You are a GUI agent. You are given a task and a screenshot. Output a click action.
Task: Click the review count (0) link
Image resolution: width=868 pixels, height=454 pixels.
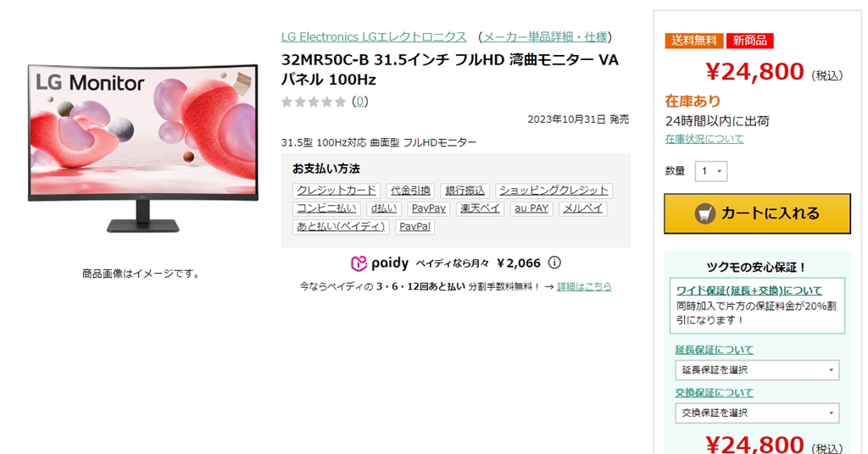(x=359, y=101)
